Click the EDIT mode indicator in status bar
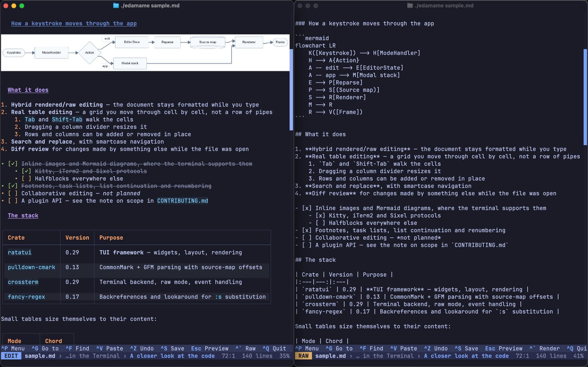The image size is (588, 367). (11, 356)
